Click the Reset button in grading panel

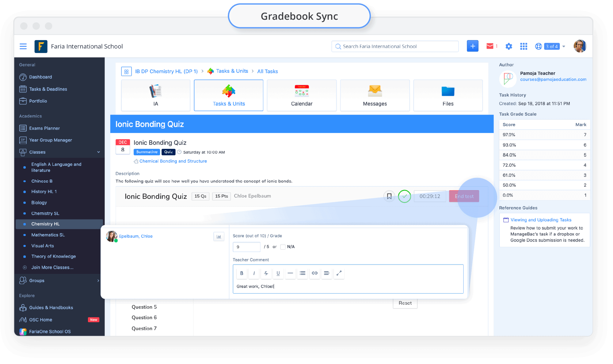405,302
